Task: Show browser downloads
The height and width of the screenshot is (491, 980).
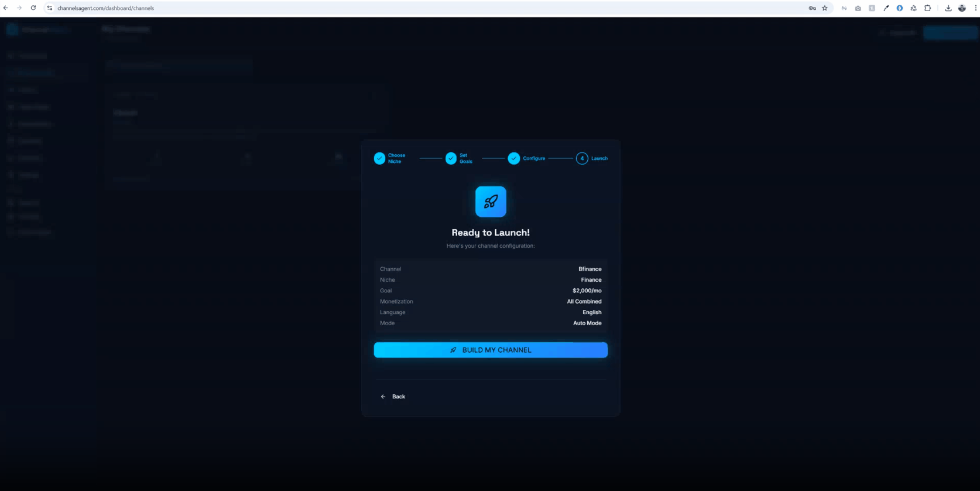Action: (948, 8)
